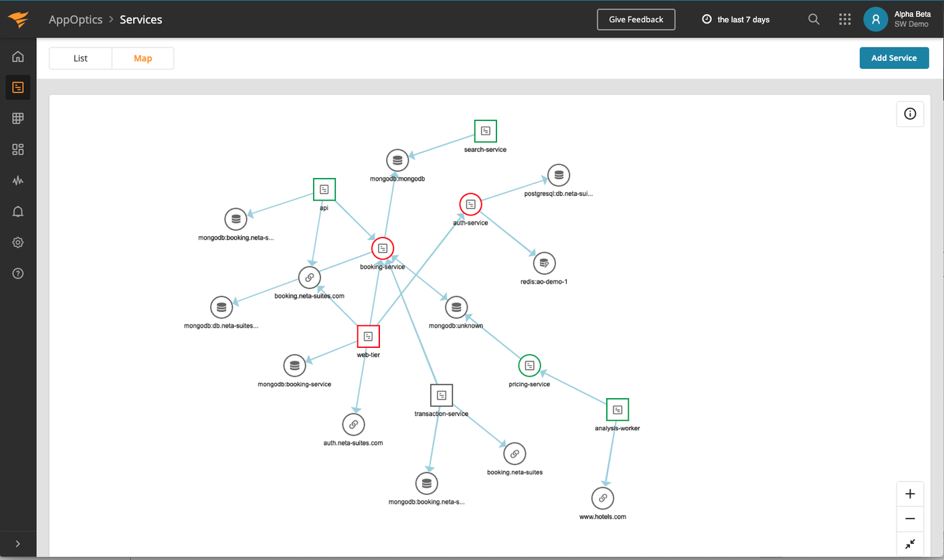Select the booking-service node on the map
The image size is (944, 560).
click(382, 248)
